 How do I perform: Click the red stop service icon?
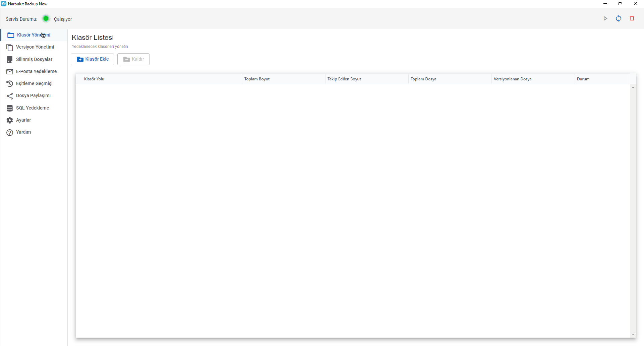632,19
